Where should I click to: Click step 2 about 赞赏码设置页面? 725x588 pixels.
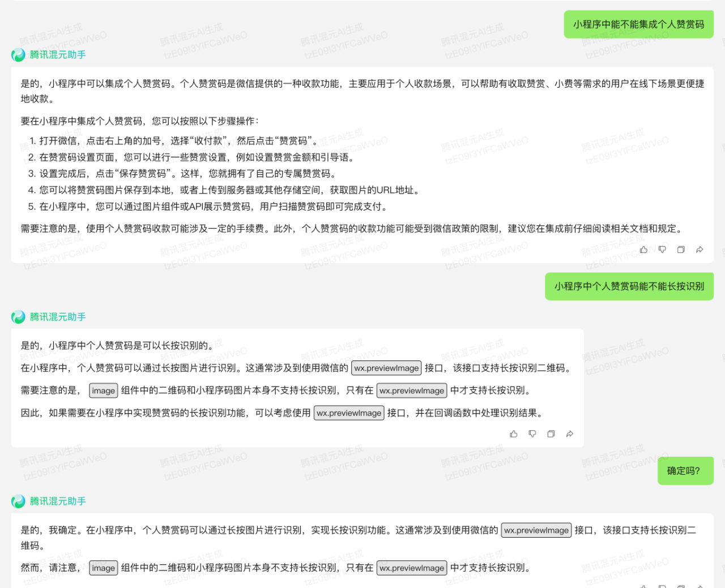click(x=193, y=157)
